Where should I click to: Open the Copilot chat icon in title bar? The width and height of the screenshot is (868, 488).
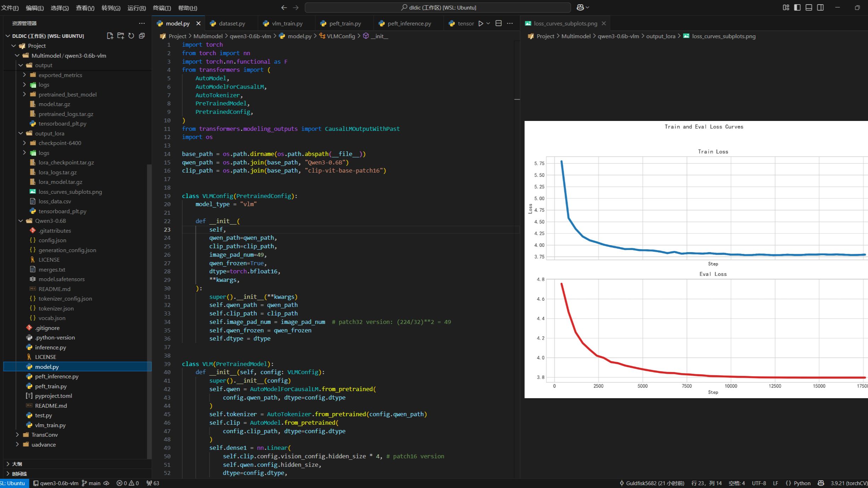[x=580, y=7]
